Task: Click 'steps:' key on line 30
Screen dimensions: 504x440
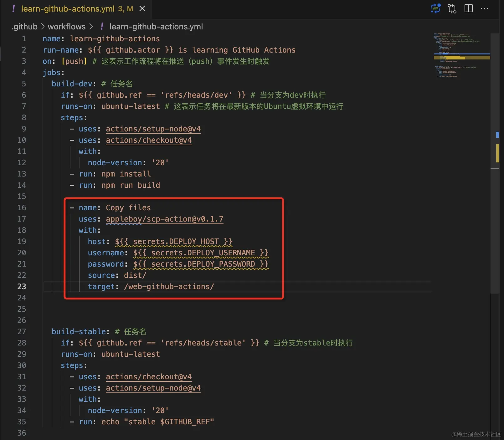Action: pyautogui.click(x=74, y=366)
